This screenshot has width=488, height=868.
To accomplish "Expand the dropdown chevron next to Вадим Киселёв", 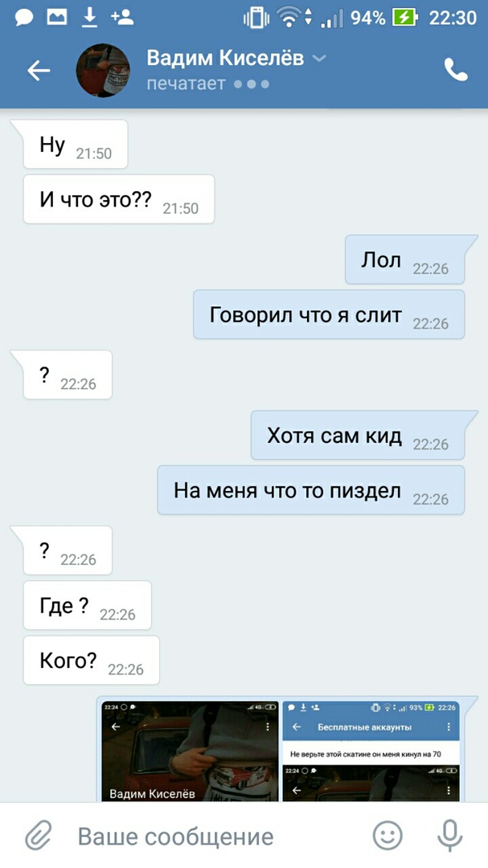I will (320, 58).
